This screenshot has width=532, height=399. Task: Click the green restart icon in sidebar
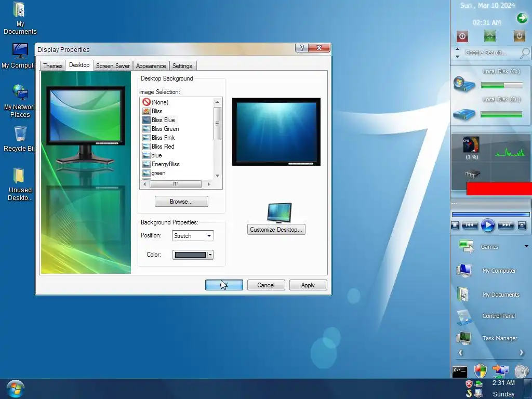click(489, 36)
